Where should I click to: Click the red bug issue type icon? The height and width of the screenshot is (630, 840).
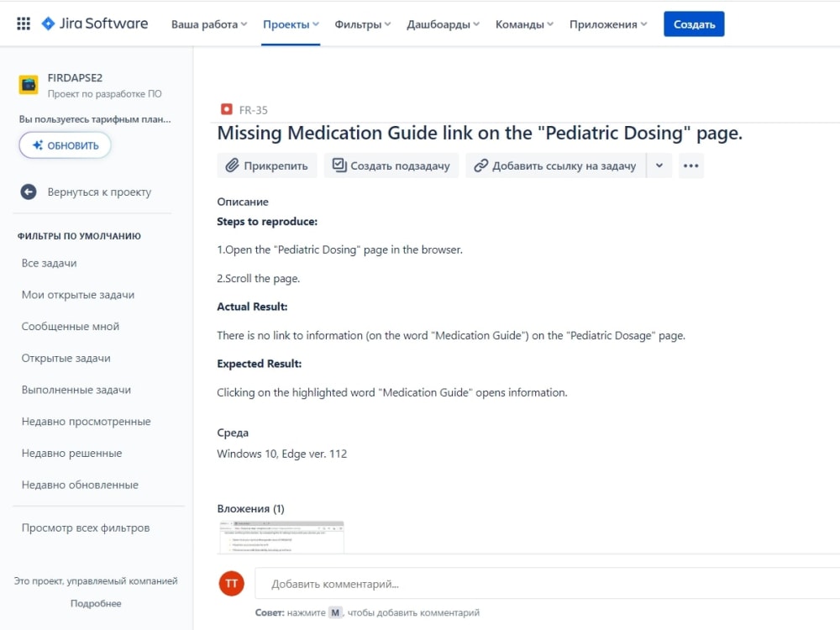[x=227, y=109]
